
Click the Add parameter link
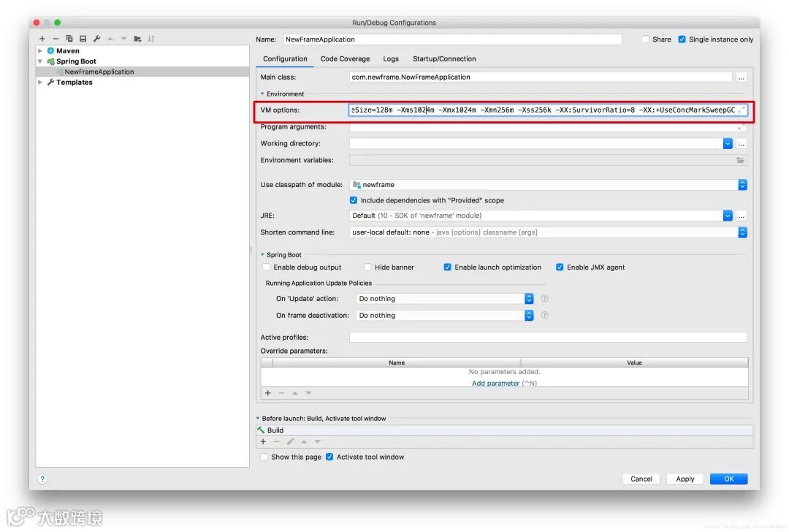[x=495, y=384]
